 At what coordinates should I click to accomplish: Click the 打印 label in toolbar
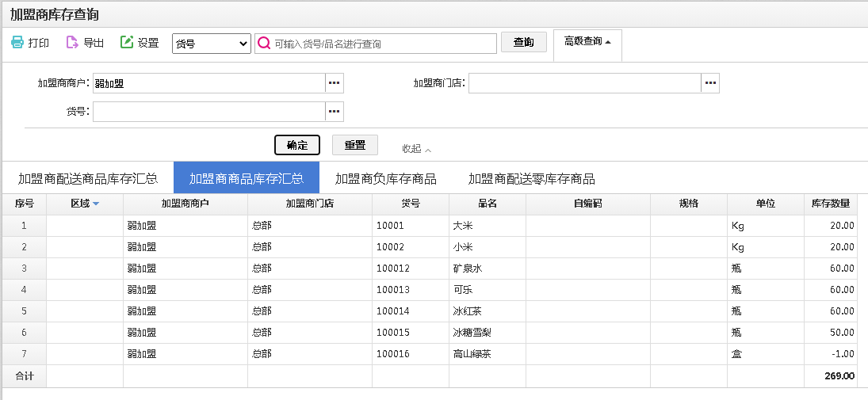pyautogui.click(x=39, y=43)
